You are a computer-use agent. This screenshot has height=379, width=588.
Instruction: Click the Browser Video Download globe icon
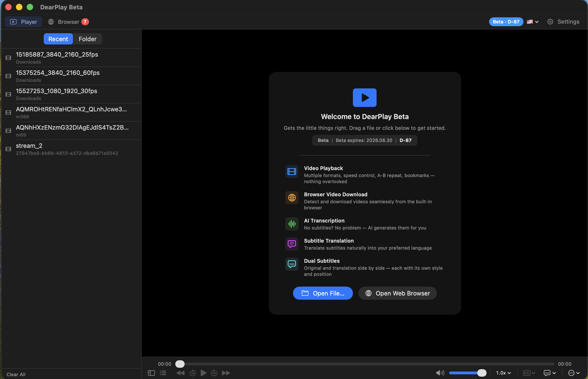point(292,198)
